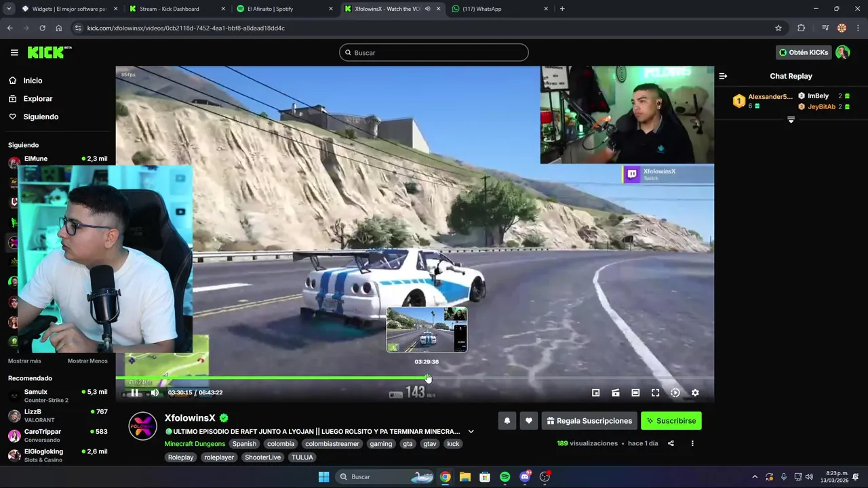
Task: Select the Spanish tag
Action: tap(244, 444)
